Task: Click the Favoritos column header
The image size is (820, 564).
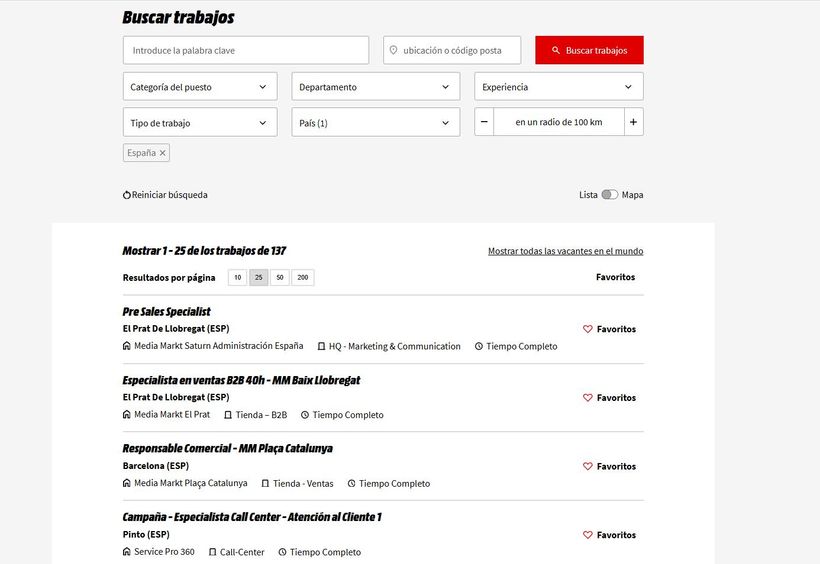Action: pos(616,277)
